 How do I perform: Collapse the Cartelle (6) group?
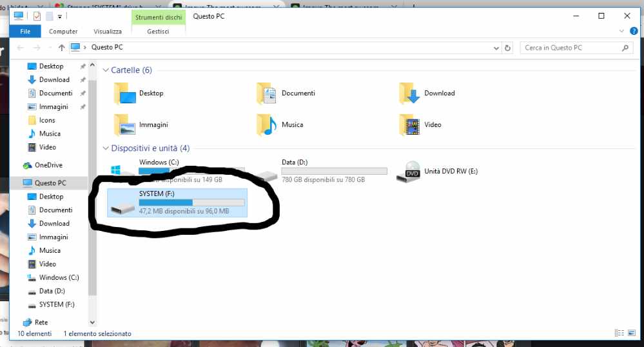coord(106,70)
